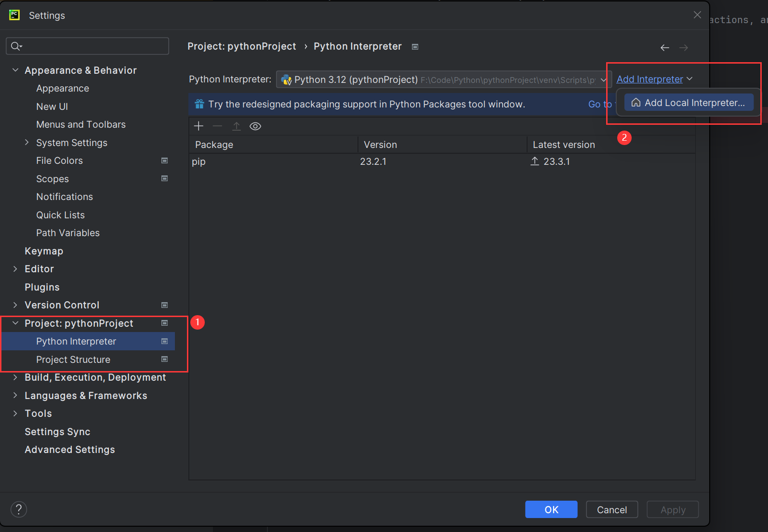Click the project-level icon beside Project Structure
Screen dimensions: 768x532
(x=164, y=359)
